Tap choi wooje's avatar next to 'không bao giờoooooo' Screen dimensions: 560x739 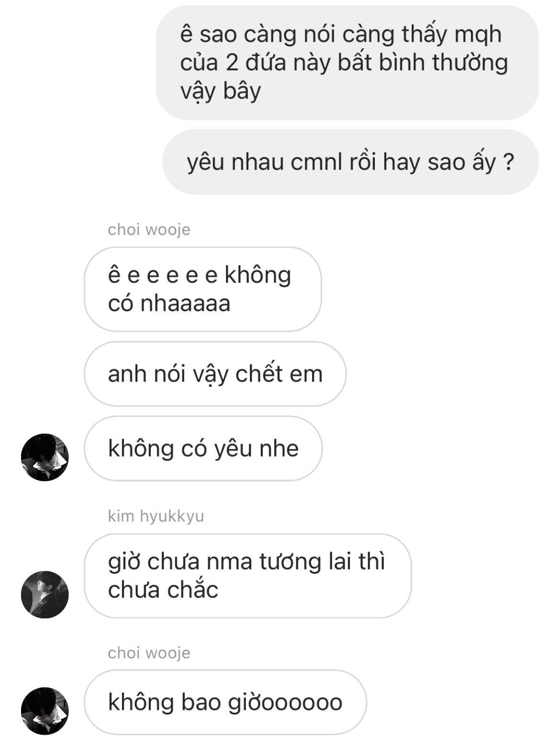(x=45, y=711)
